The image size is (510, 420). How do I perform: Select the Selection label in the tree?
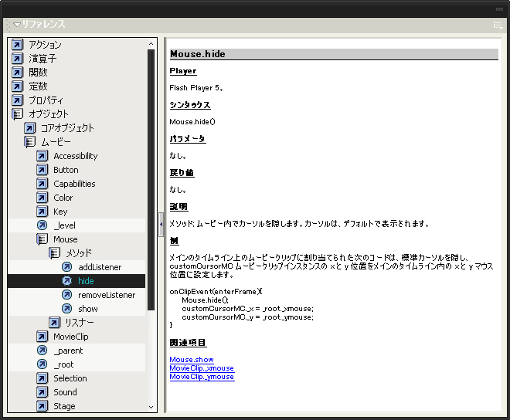[x=70, y=378]
